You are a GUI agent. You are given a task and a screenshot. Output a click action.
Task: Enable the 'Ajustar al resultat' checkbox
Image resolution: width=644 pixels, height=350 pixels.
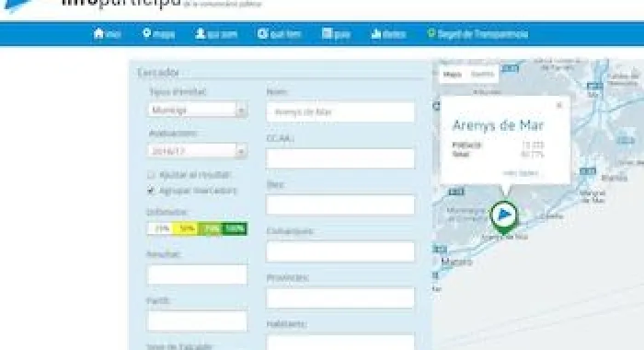click(x=151, y=175)
